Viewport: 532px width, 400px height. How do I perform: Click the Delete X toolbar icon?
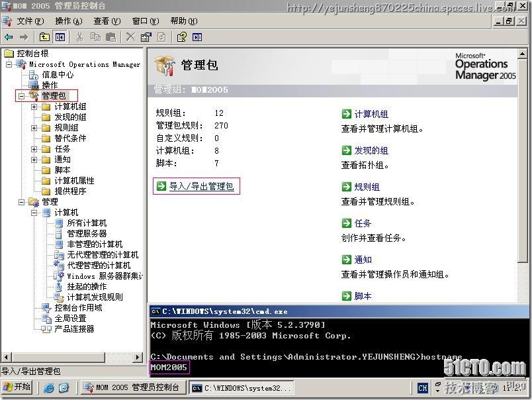pos(130,37)
